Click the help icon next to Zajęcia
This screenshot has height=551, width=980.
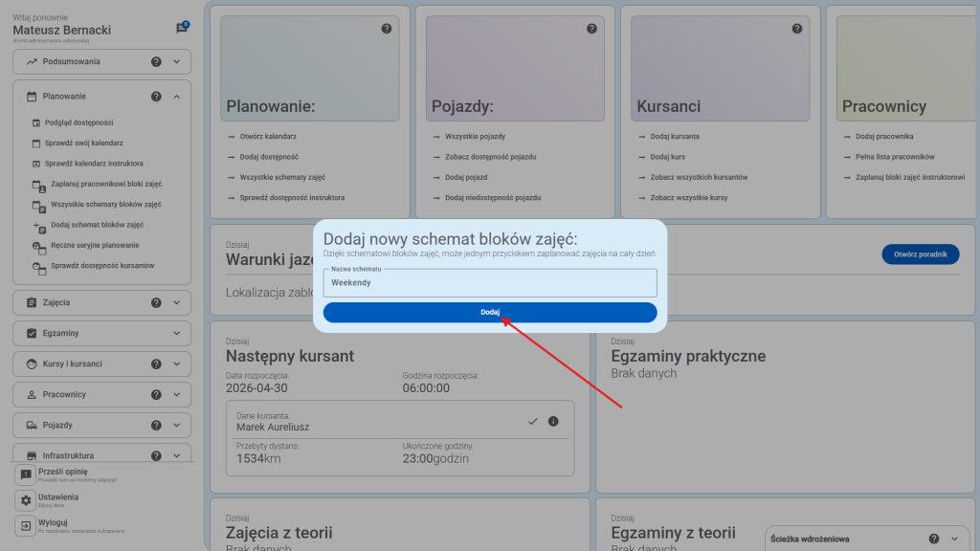tap(156, 303)
